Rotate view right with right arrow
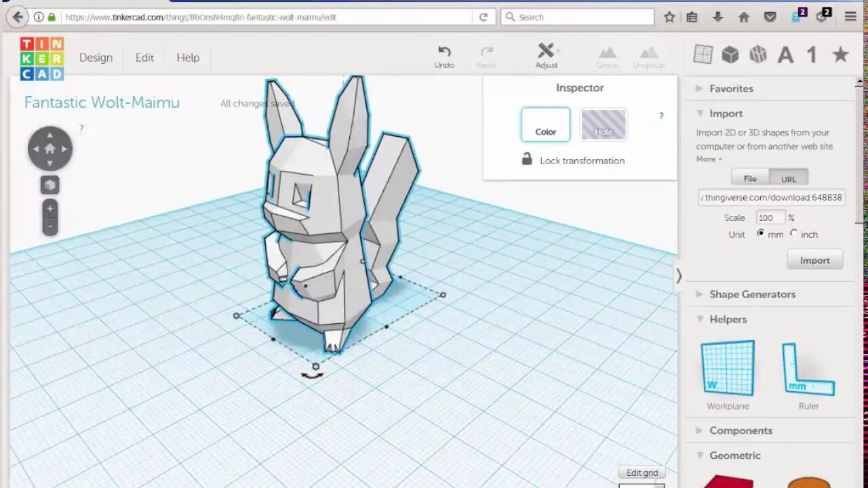Screen dimensions: 868x488 pyautogui.click(x=65, y=148)
